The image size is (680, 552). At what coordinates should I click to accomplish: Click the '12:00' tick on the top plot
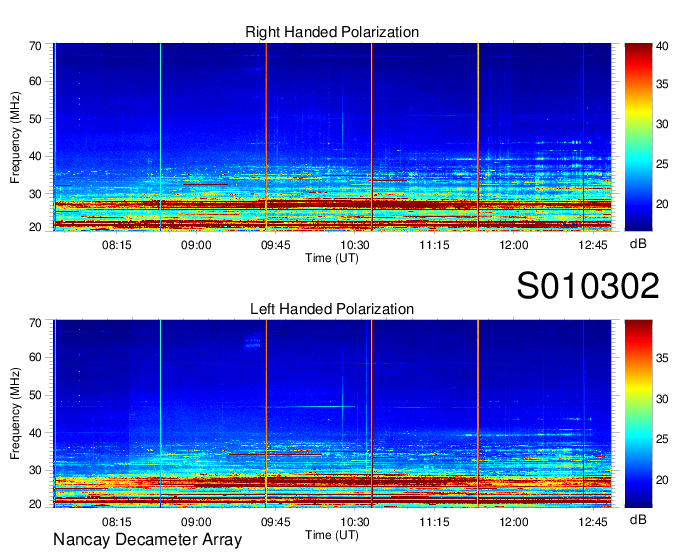click(513, 245)
